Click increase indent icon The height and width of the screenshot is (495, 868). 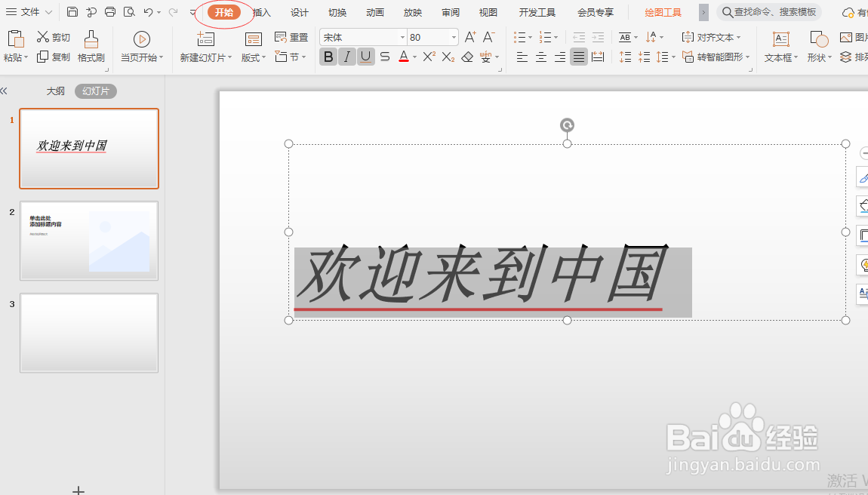598,37
